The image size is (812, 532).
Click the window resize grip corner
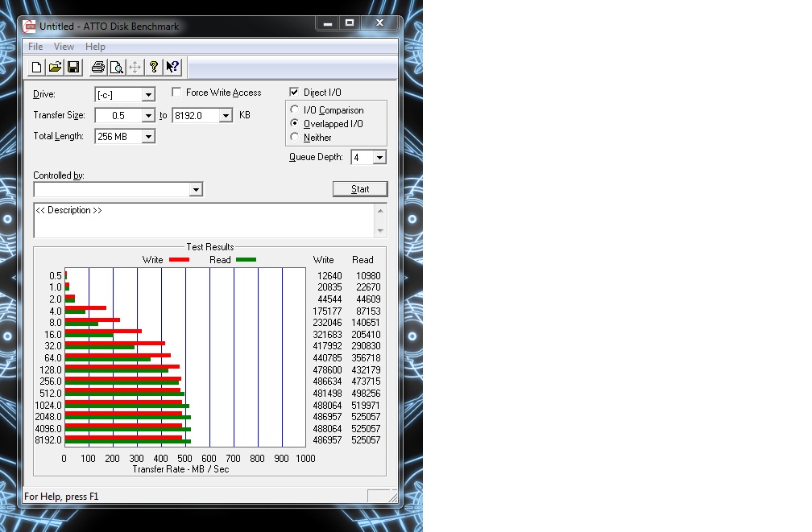(393, 497)
